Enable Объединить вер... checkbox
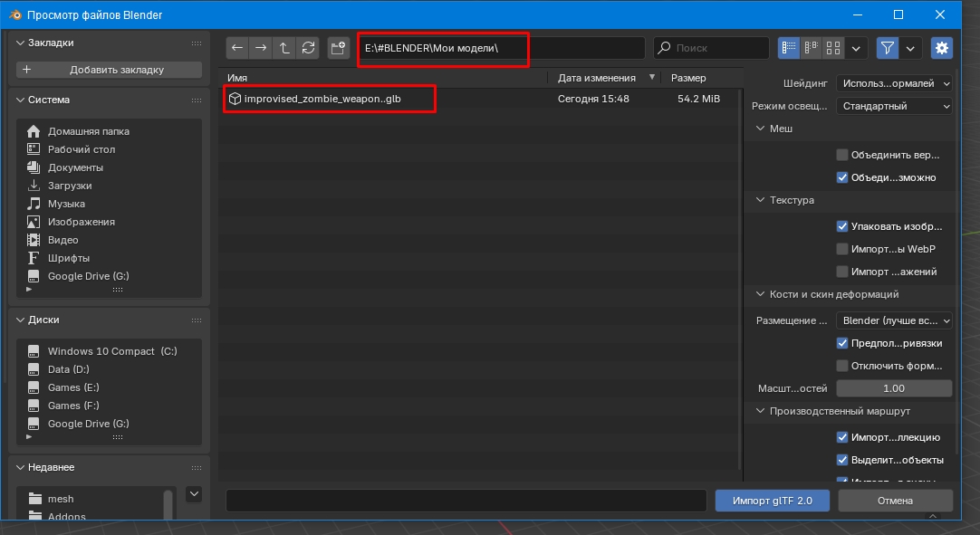 [x=841, y=155]
